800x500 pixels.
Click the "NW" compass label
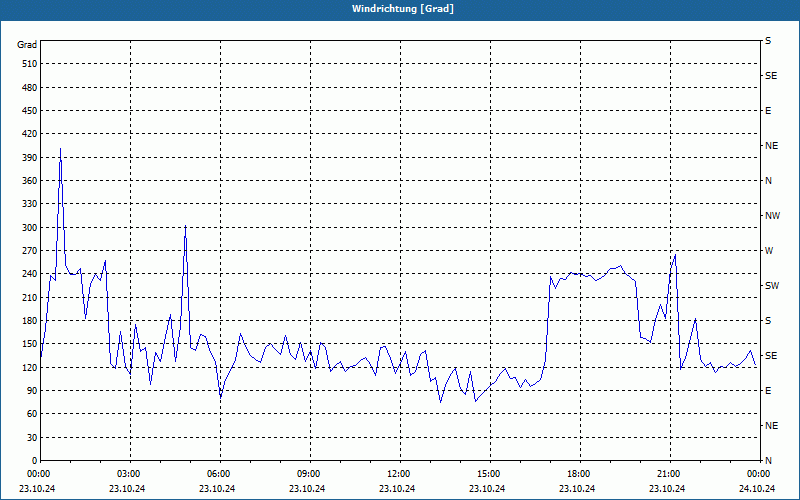coord(772,216)
